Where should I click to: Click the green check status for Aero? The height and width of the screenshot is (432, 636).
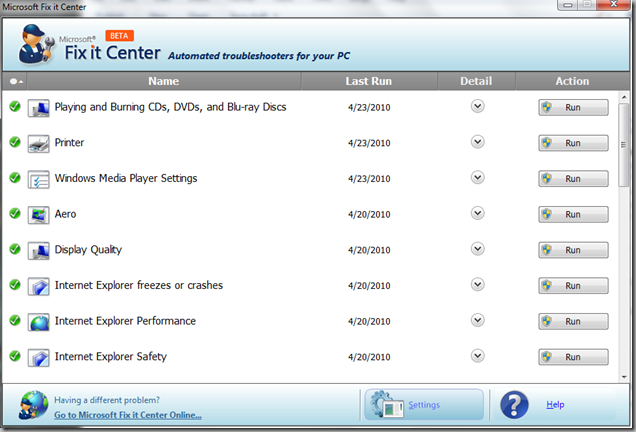tap(15, 213)
